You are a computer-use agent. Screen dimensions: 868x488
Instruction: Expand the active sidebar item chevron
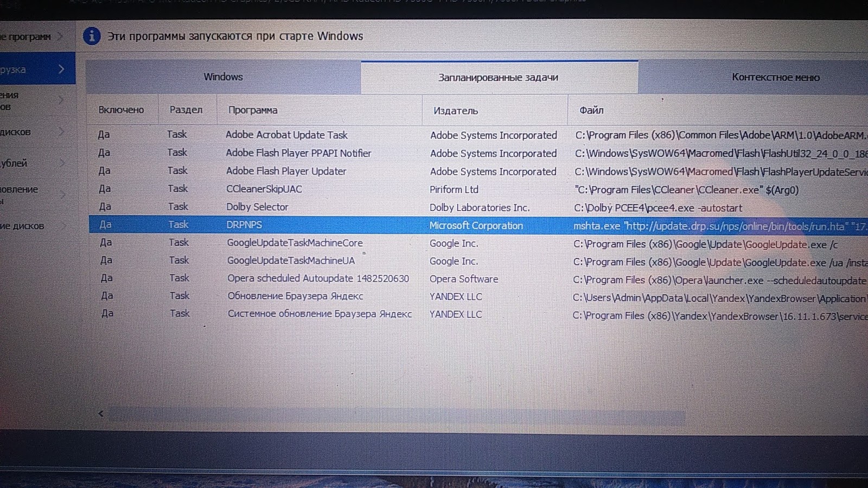[x=61, y=69]
